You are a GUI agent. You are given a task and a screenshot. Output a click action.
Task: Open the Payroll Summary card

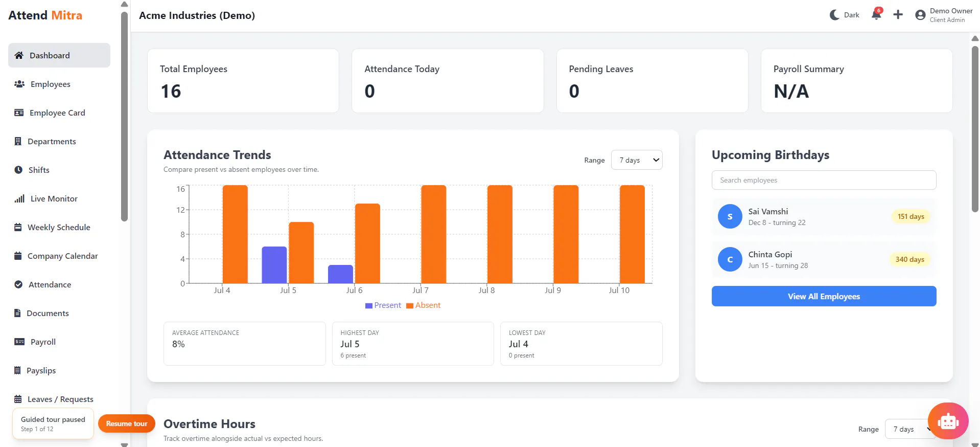pos(857,81)
